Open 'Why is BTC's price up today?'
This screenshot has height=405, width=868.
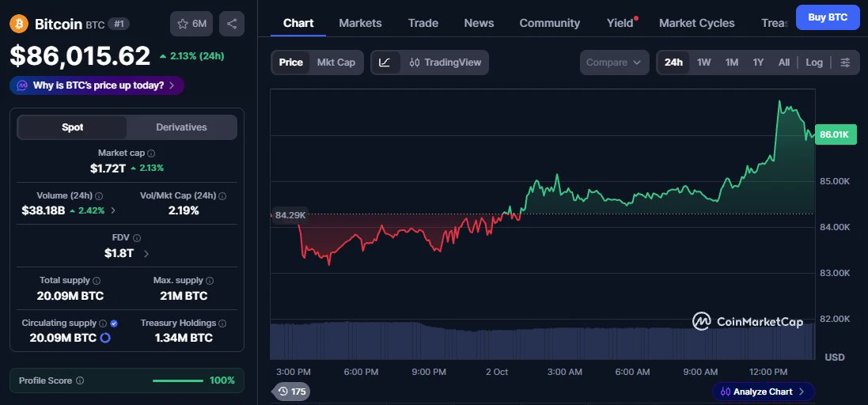(x=97, y=85)
